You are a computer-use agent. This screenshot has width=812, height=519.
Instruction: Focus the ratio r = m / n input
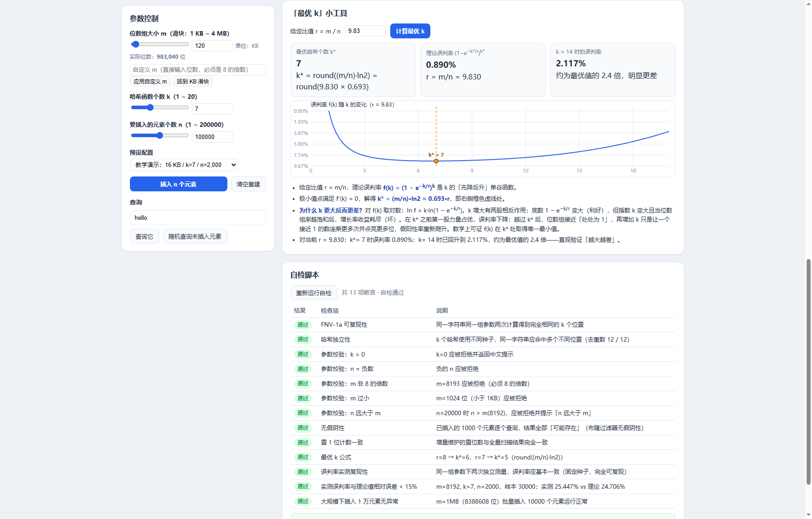(x=365, y=31)
